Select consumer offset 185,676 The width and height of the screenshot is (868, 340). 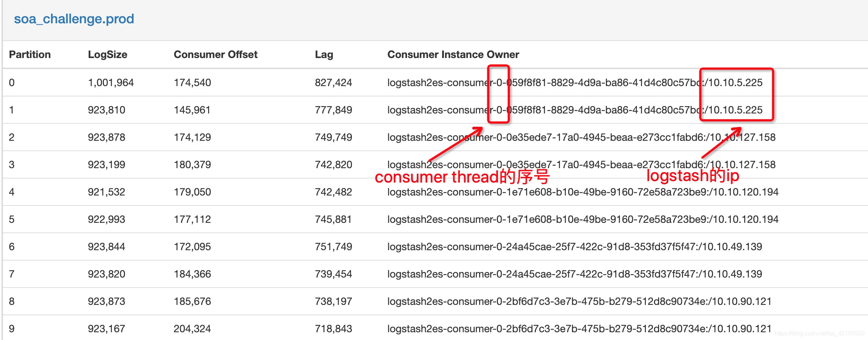[x=192, y=301]
